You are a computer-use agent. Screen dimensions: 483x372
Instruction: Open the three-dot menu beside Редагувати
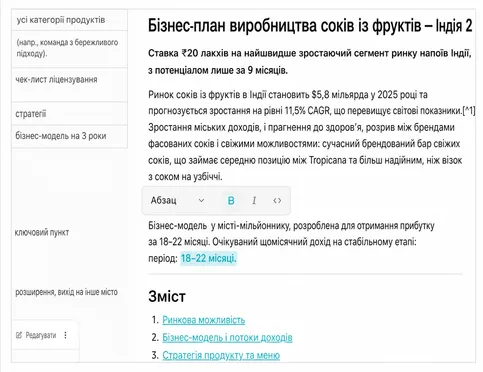pos(65,335)
